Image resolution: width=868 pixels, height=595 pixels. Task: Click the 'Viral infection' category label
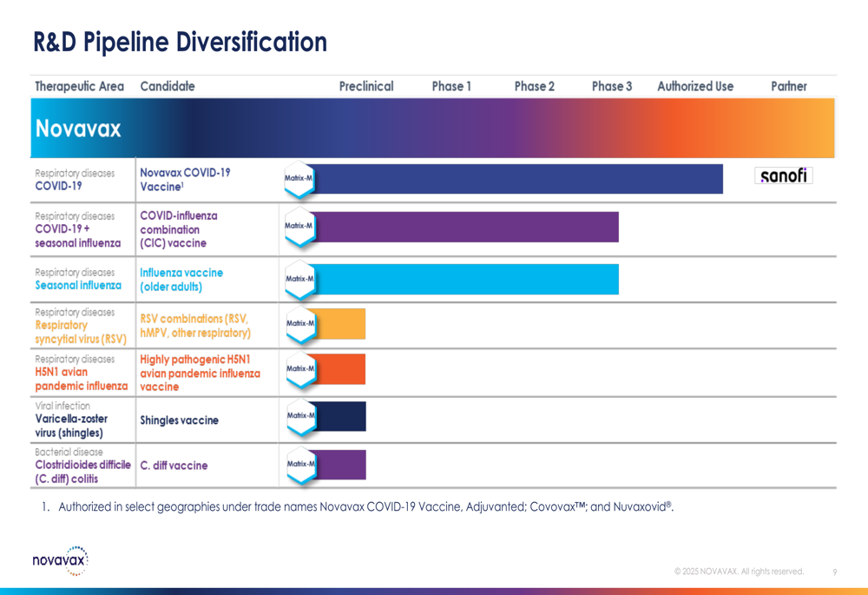(62, 407)
